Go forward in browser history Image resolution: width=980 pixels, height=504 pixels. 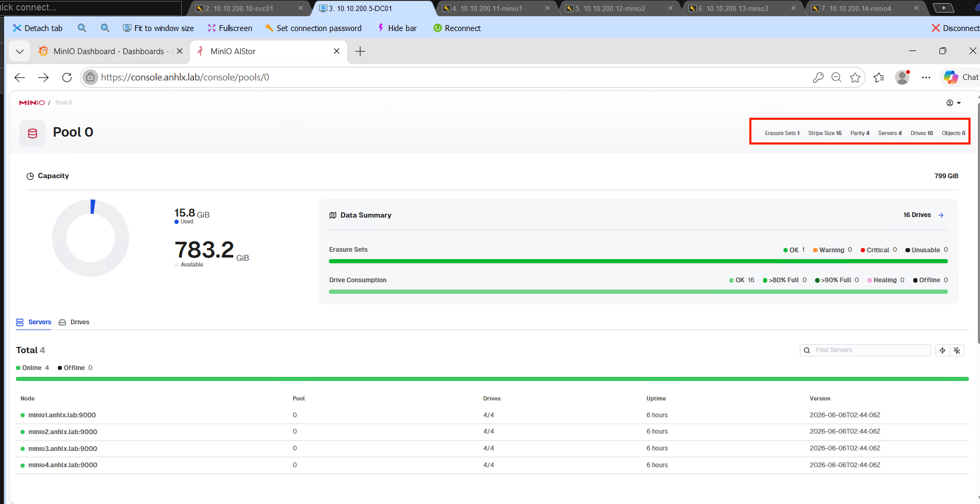pyautogui.click(x=44, y=77)
